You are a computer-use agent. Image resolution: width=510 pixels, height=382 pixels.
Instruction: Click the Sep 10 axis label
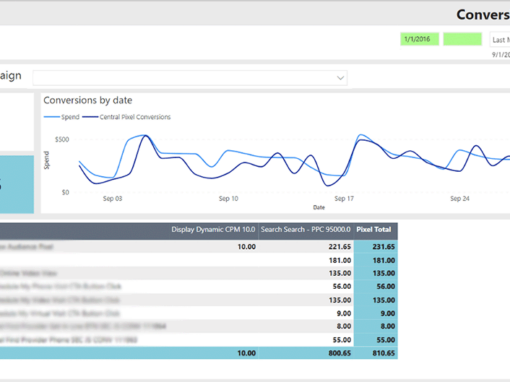(228, 199)
